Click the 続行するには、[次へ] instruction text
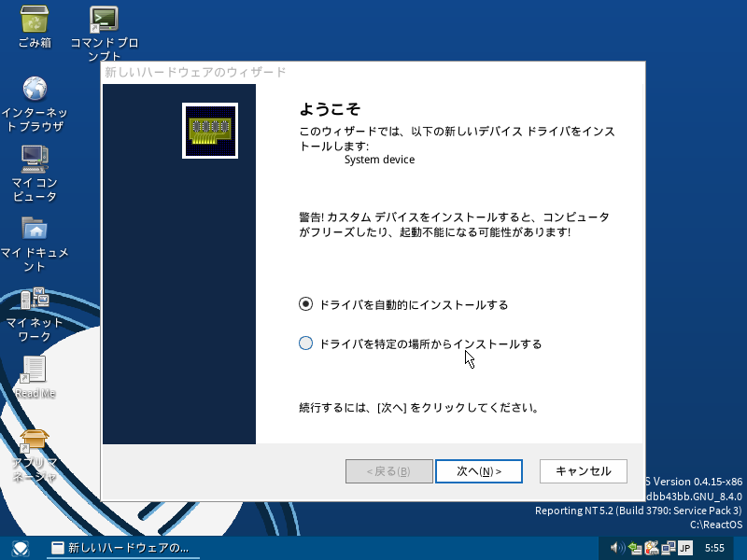Image resolution: width=747 pixels, height=560 pixels. 418,408
